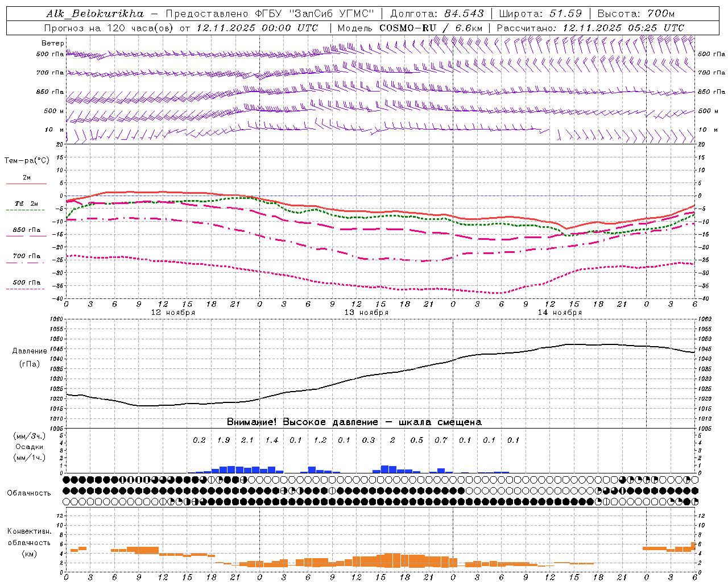Click the 14 ноября date label
Screen dimensions: 728x582
(560, 313)
